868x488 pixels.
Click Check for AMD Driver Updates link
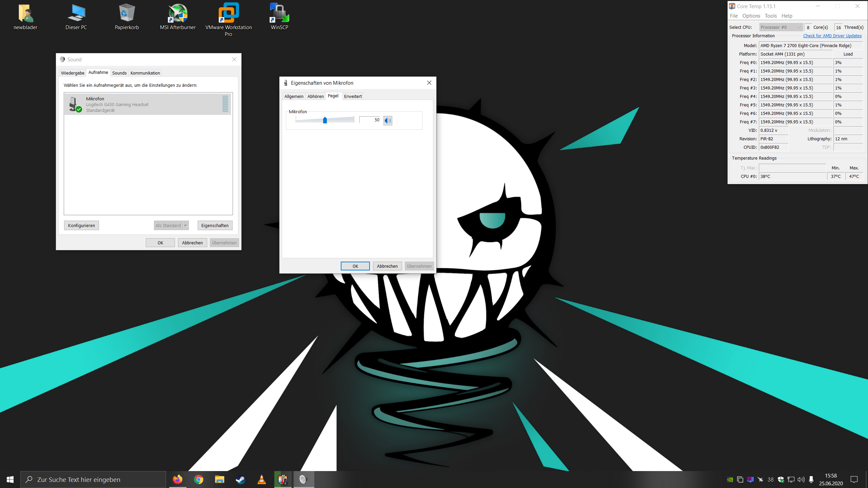pyautogui.click(x=832, y=36)
